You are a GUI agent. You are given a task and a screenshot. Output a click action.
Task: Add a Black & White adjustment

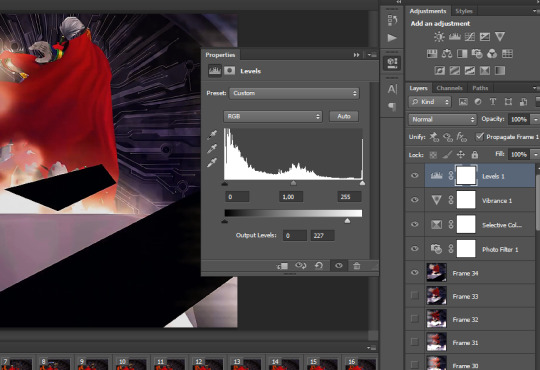coord(462,53)
